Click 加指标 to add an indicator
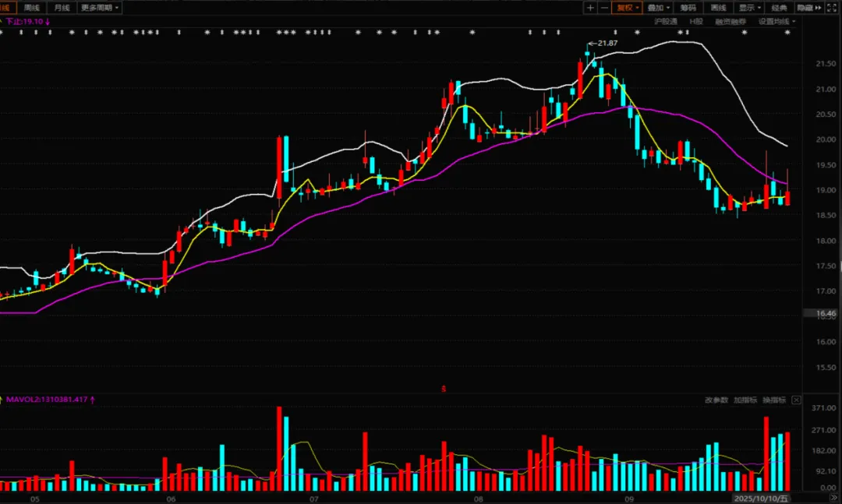This screenshot has width=842, height=504. point(745,400)
